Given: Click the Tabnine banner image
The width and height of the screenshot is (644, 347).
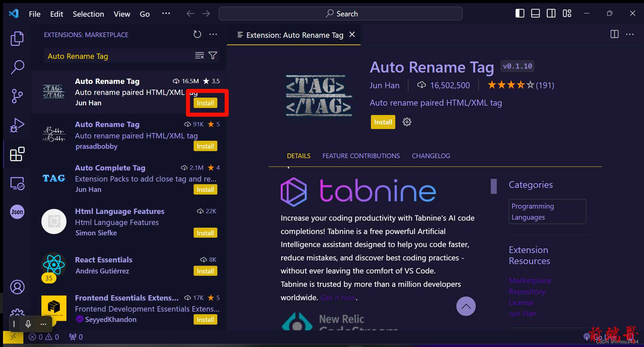Looking at the screenshot, I should pyautogui.click(x=358, y=192).
